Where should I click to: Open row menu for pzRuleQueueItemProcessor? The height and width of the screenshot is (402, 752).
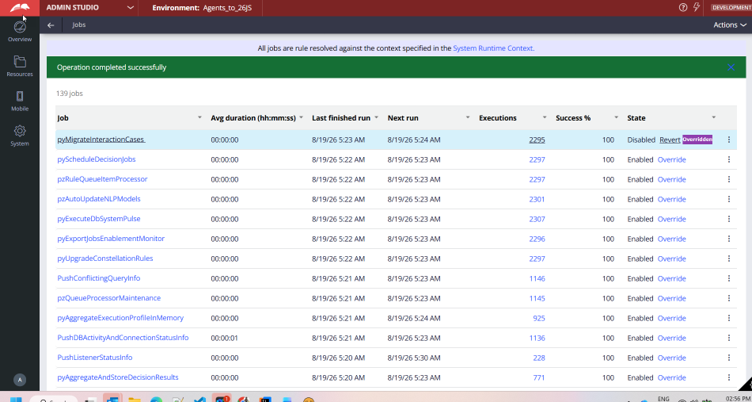pos(729,179)
